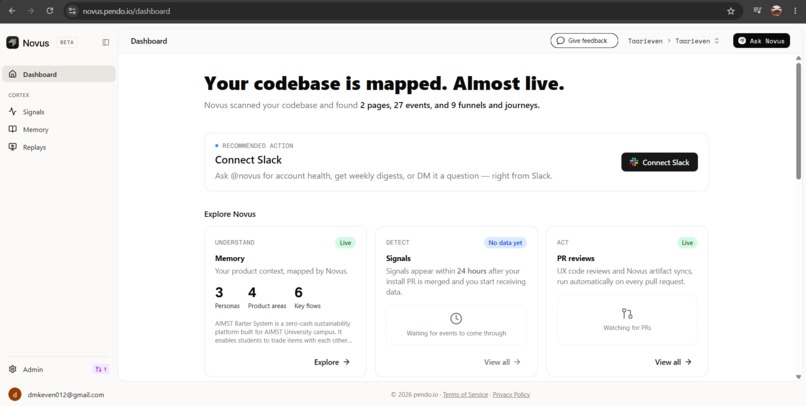Click the Dashboard title in the top bar

click(149, 41)
